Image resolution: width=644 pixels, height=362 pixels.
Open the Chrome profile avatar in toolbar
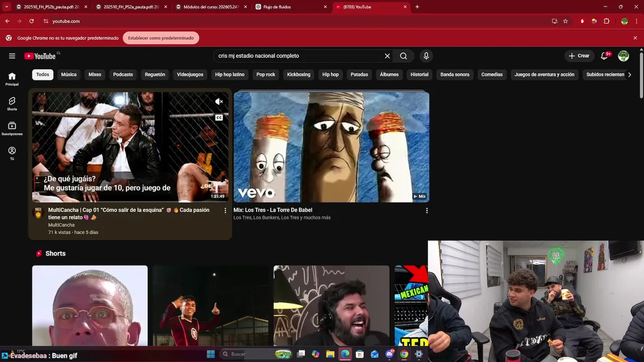624,21
